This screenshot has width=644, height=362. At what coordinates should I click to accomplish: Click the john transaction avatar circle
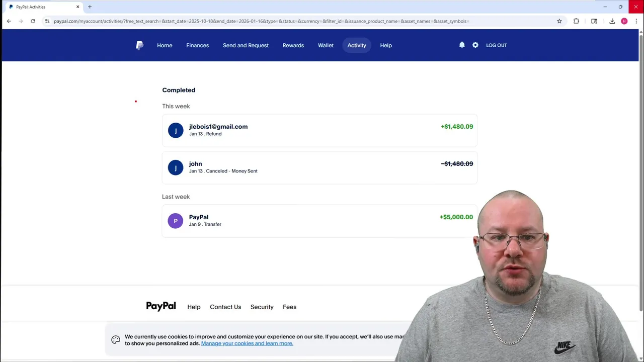pyautogui.click(x=176, y=167)
